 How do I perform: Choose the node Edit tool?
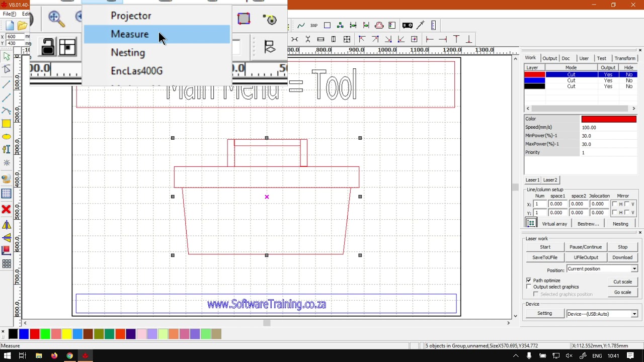(7, 69)
